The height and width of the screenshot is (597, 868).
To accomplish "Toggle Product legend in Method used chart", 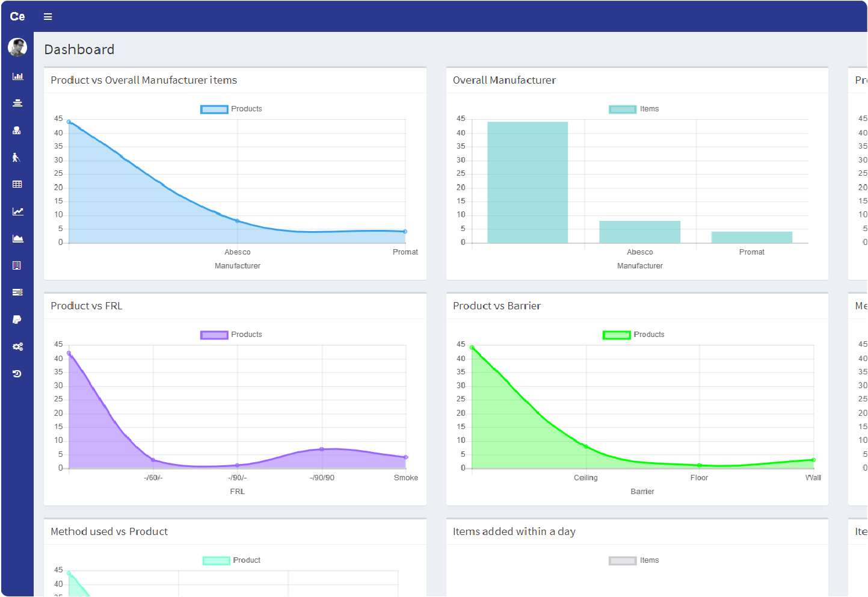I will [x=232, y=560].
